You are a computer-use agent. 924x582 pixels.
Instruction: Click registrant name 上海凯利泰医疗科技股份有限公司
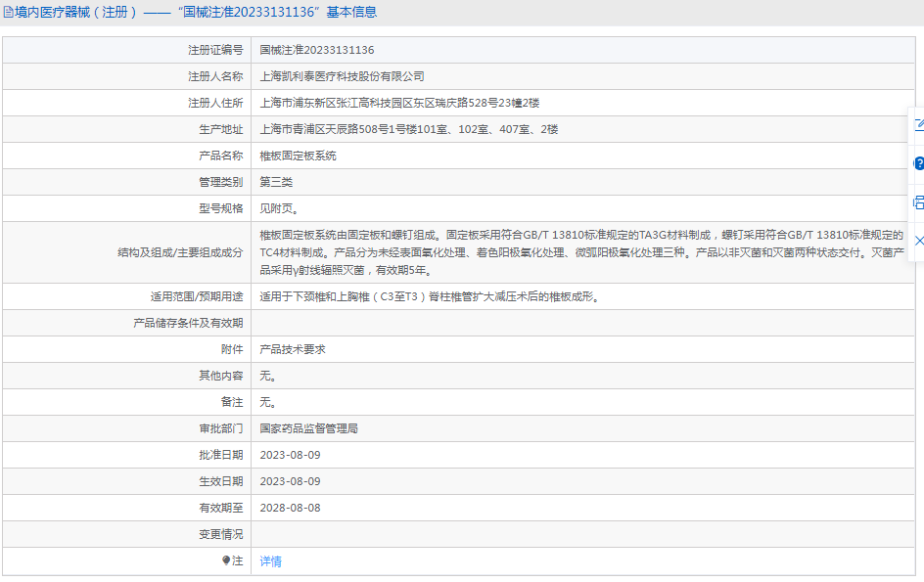click(343, 76)
